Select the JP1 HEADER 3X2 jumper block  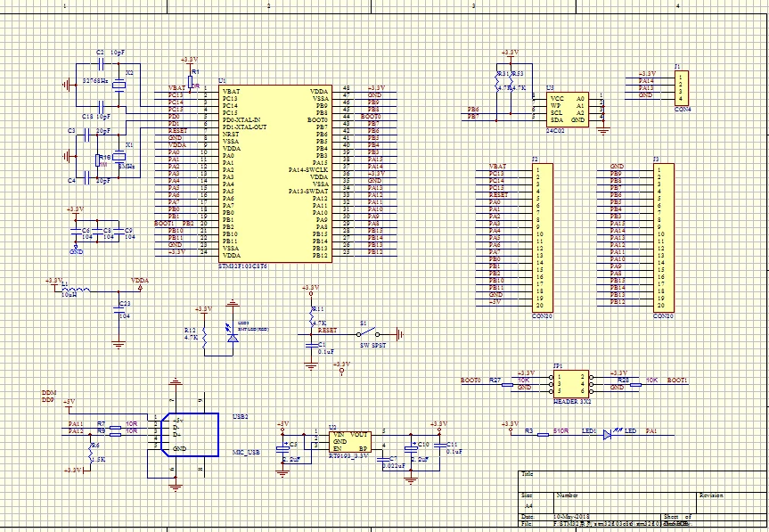[570, 383]
